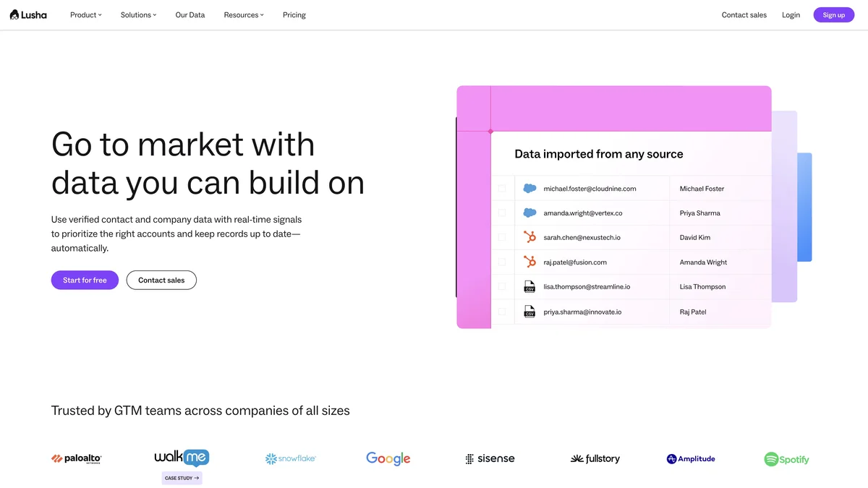This screenshot has height=488, width=868.
Task: Click the Fullstory logo
Action: pyautogui.click(x=595, y=458)
